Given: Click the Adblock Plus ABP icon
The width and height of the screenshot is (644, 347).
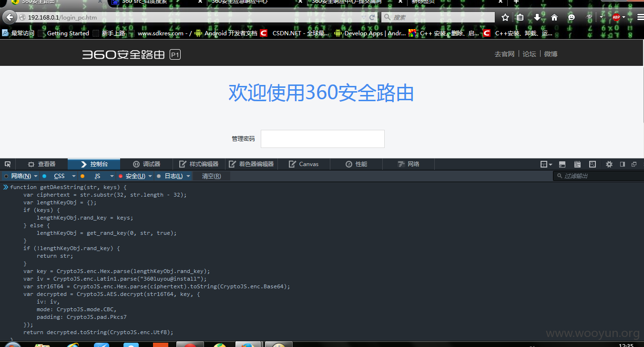Looking at the screenshot, I should coord(616,17).
